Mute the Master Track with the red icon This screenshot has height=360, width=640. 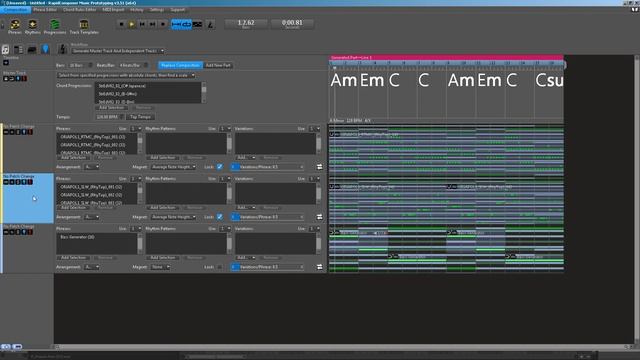point(24,78)
